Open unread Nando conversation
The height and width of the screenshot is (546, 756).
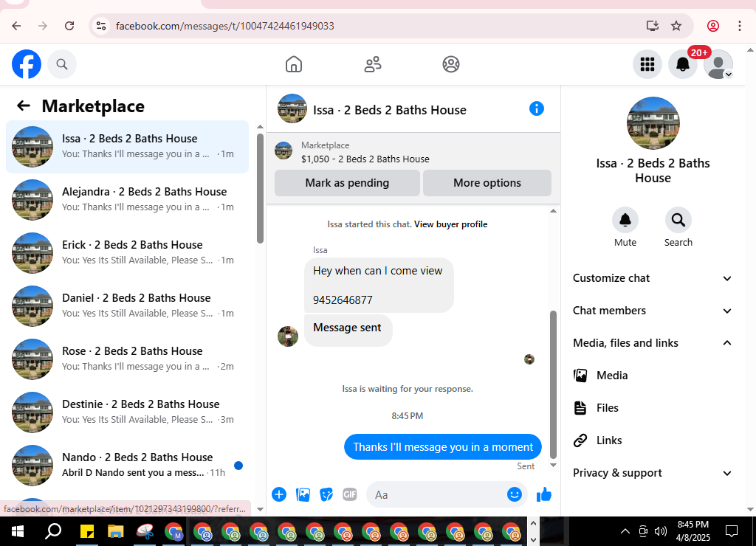[x=127, y=465]
